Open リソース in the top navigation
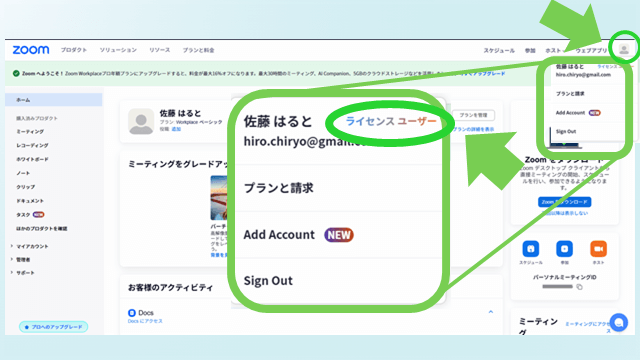 (x=160, y=50)
